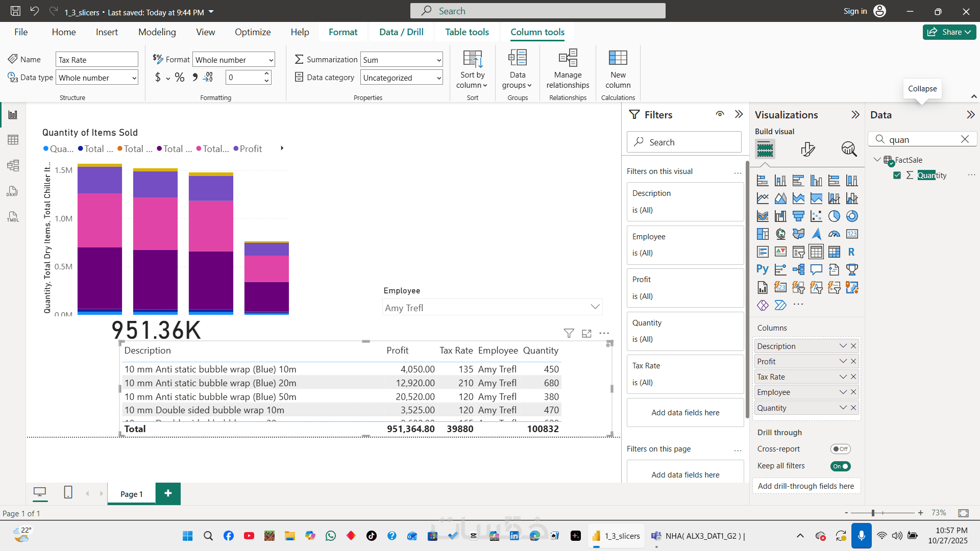Adjust the zoom slider in status bar
980x551 pixels.
pyautogui.click(x=873, y=513)
